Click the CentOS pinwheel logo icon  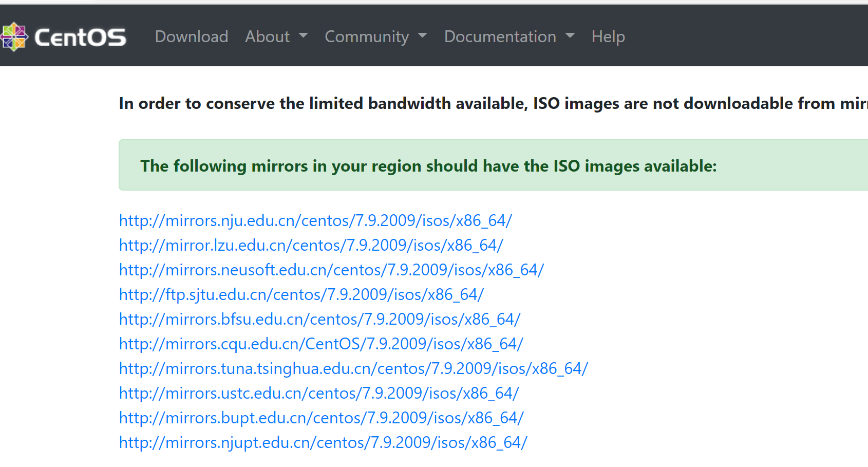(x=14, y=37)
